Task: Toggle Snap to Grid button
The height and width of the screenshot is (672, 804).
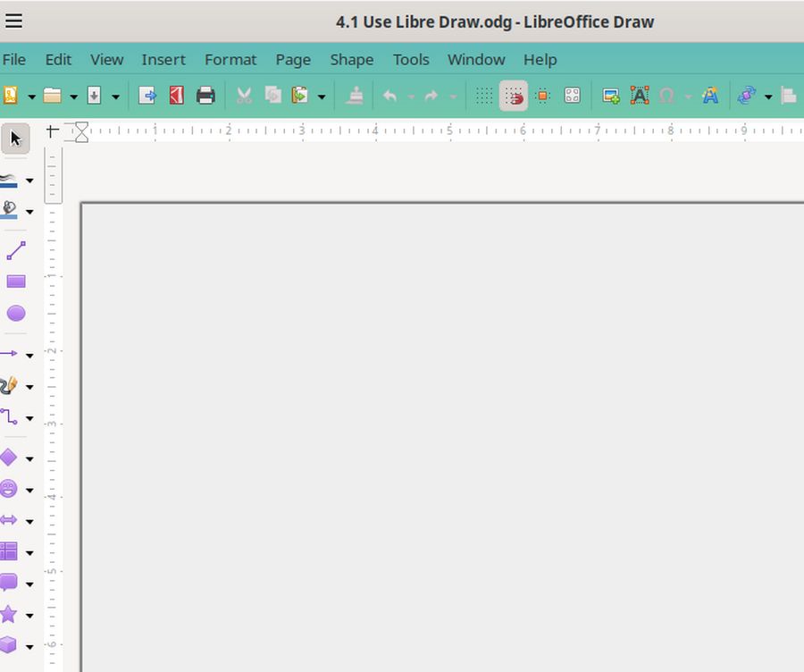Action: click(x=513, y=96)
